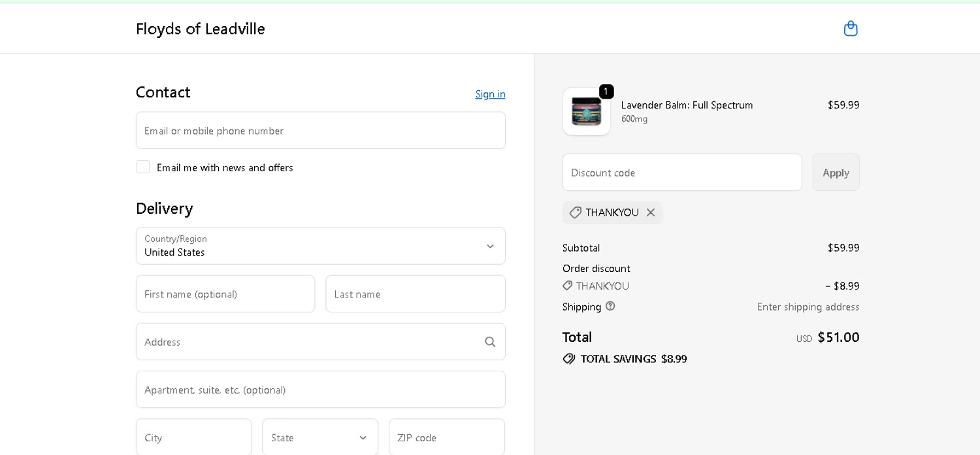The height and width of the screenshot is (455, 980).
Task: Expand the State dropdown
Action: [x=320, y=437]
